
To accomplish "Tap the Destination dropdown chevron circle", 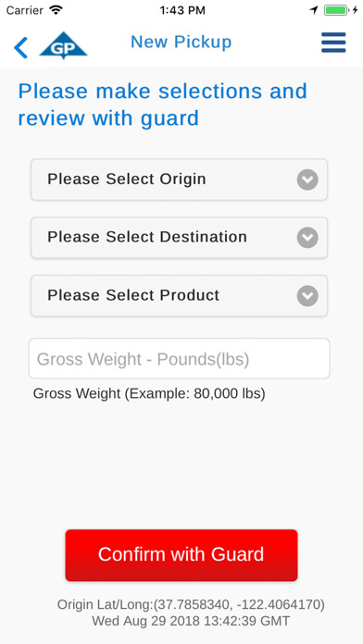I will [307, 238].
